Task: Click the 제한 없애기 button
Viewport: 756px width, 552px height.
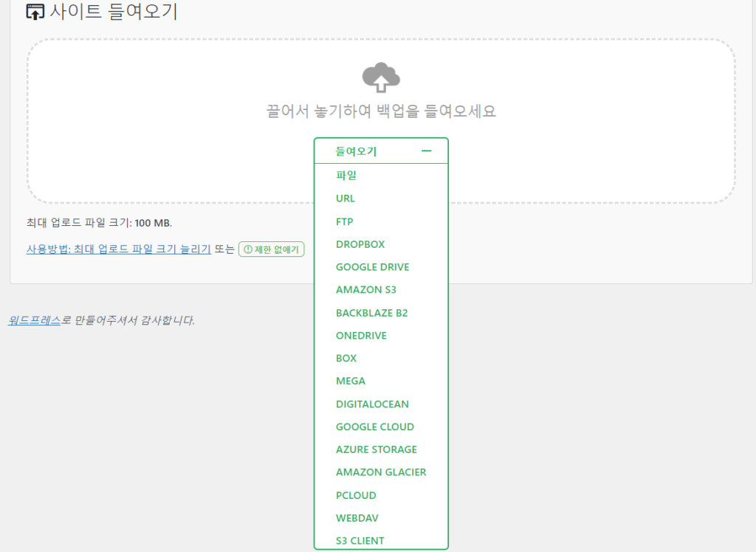Action: pos(272,249)
